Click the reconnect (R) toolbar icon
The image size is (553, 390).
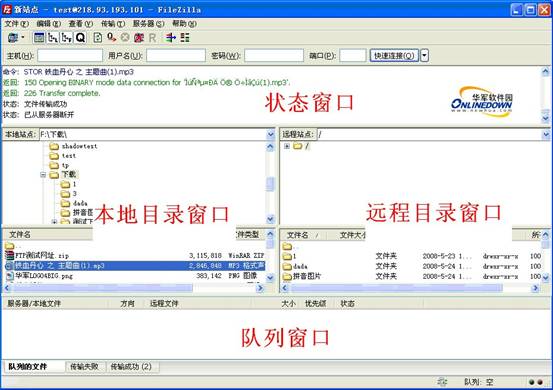[x=152, y=37]
